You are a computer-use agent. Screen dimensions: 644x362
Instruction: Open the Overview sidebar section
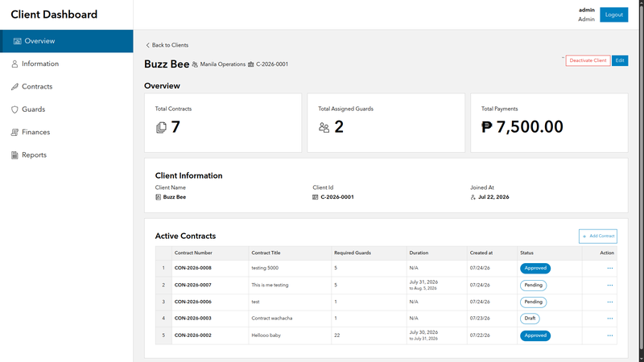[67, 41]
